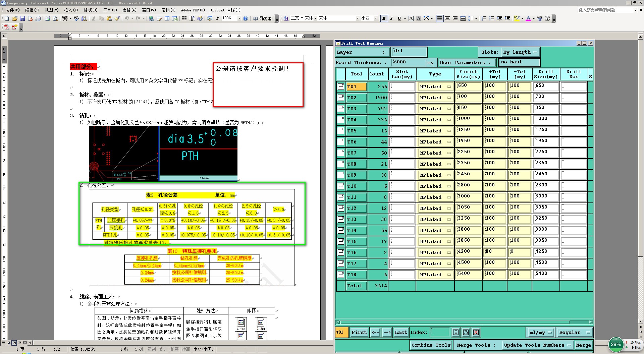
Task: Toggle distributed alignment
Action: pos(463,18)
